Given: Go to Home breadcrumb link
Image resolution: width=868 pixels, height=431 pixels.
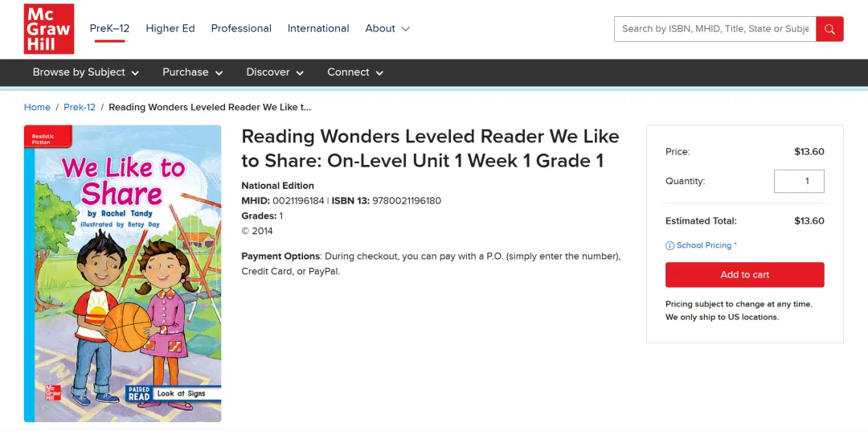Looking at the screenshot, I should [x=37, y=107].
